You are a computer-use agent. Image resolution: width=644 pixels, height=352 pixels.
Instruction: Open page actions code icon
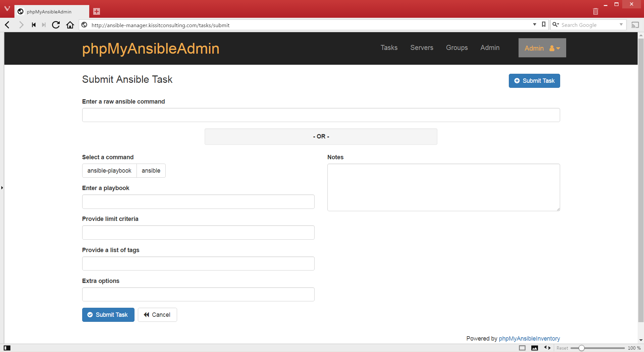[x=547, y=348]
